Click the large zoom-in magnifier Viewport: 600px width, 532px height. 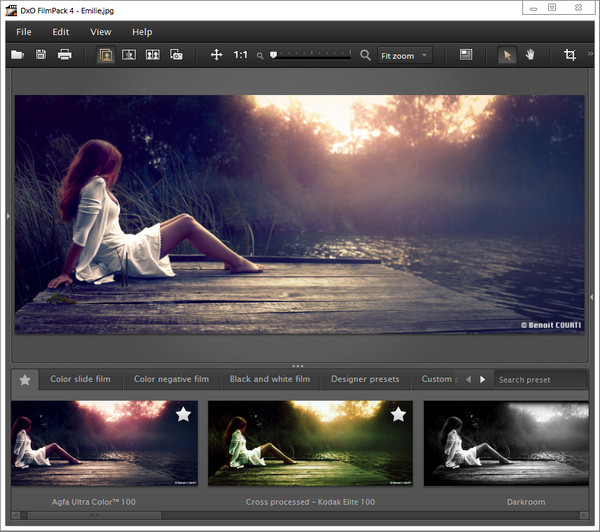tap(365, 55)
